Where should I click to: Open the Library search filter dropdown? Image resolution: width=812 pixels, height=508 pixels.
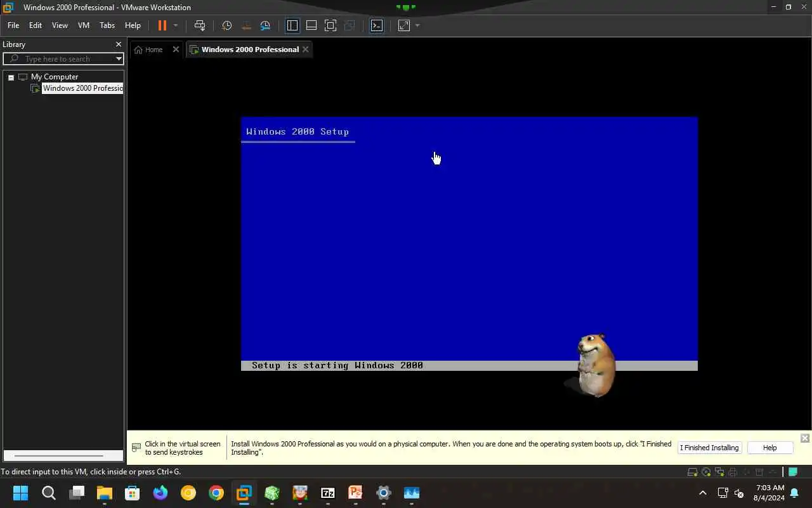coord(119,58)
